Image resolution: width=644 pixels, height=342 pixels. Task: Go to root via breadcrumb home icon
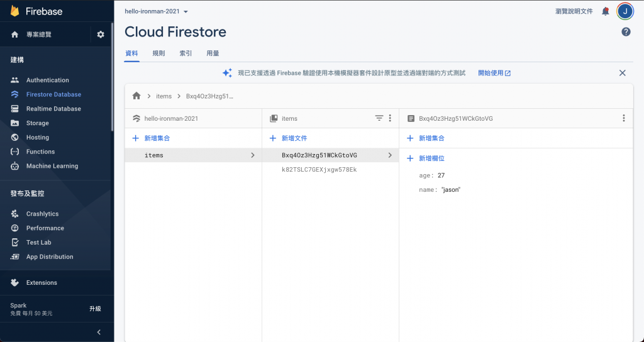tap(136, 96)
